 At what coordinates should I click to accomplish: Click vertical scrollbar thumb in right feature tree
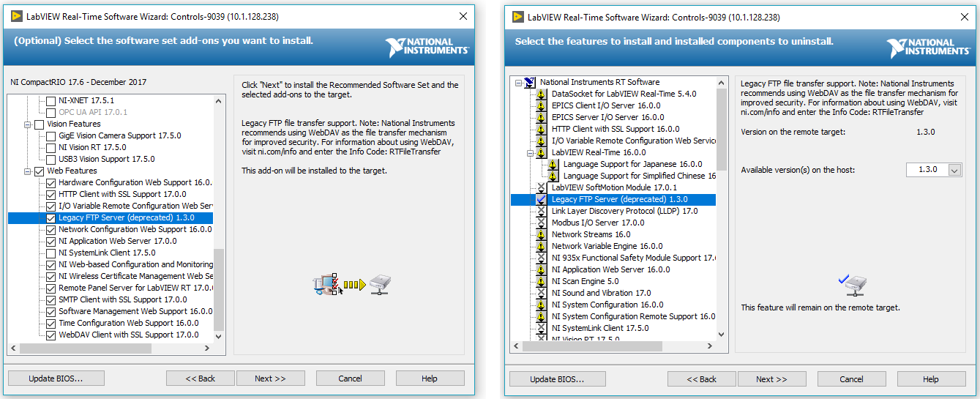(722, 128)
